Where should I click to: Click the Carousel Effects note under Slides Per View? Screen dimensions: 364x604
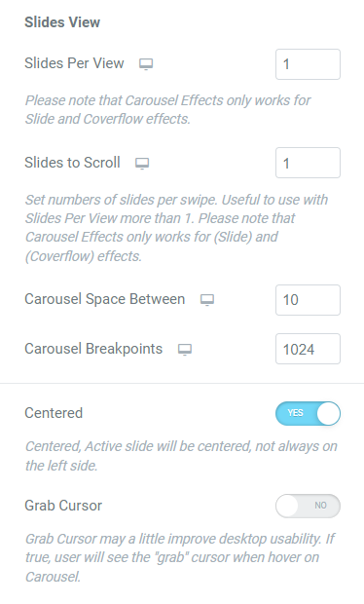tap(167, 110)
